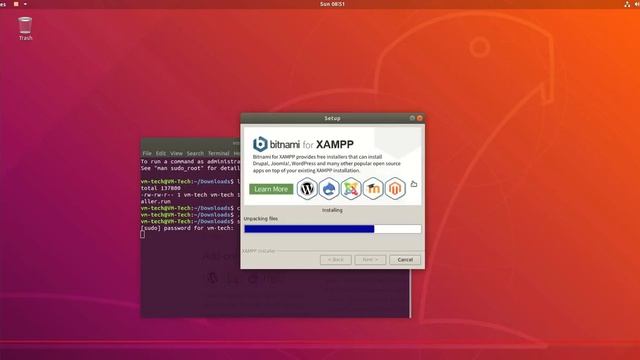Click the disabled Back button
The image size is (640, 360).
click(336, 260)
